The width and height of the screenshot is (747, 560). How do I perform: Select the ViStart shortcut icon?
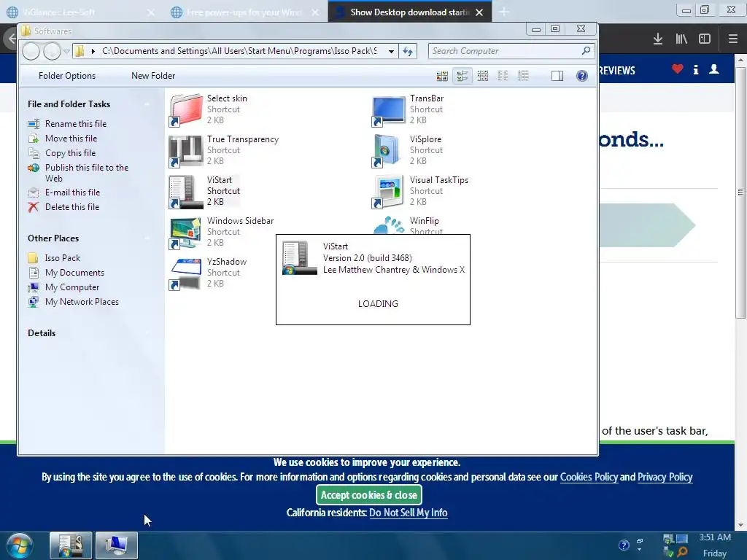[x=186, y=192]
